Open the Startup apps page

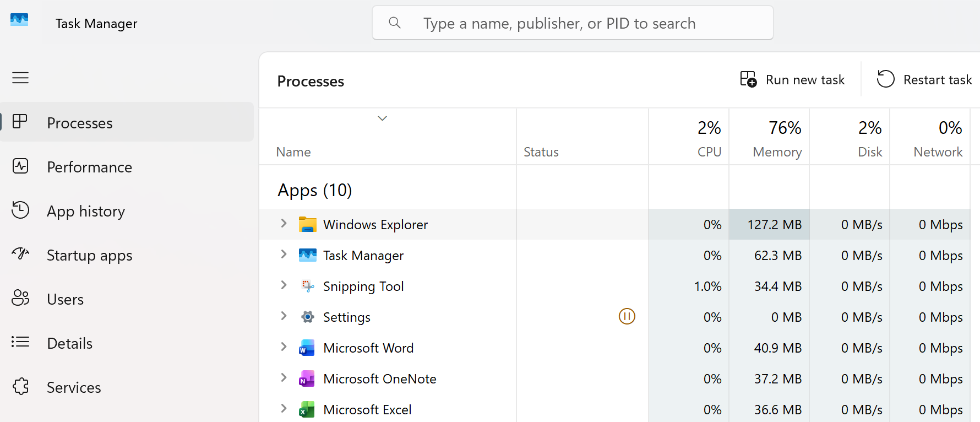coord(127,255)
